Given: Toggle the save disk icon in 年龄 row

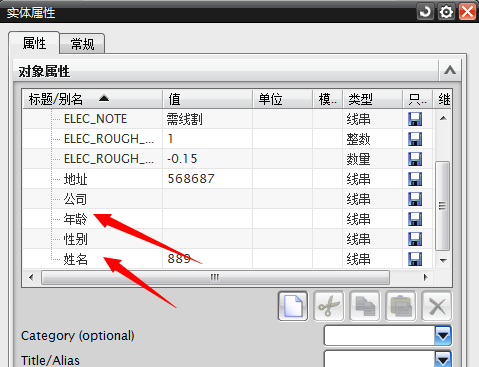Looking at the screenshot, I should tap(415, 219).
